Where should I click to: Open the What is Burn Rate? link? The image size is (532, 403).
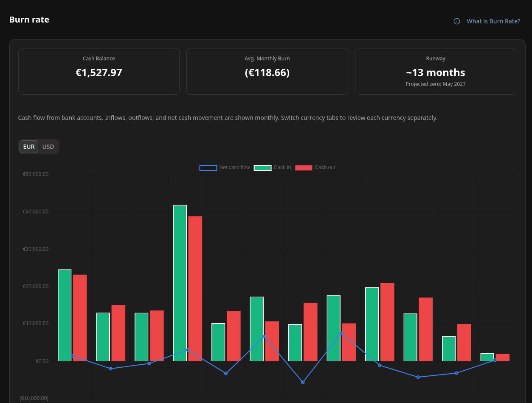493,21
